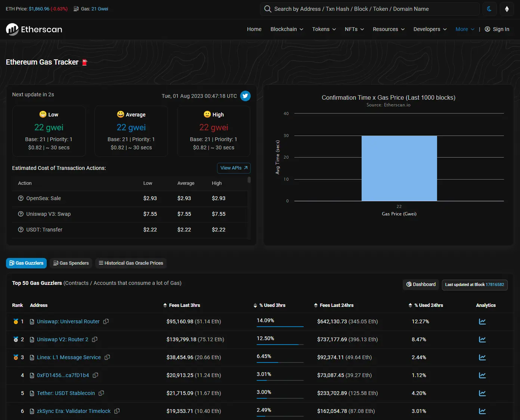Image resolution: width=520 pixels, height=420 pixels.
Task: Copy Uniswap Universal Router address
Action: 106,321
